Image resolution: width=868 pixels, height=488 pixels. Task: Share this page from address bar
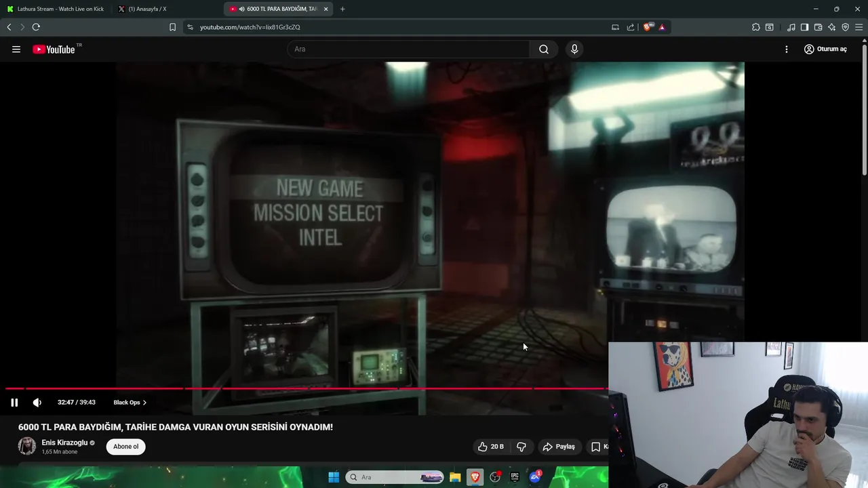tap(631, 27)
